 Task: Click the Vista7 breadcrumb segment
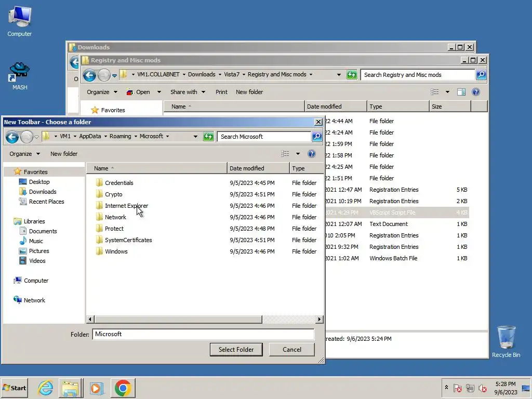pos(232,74)
